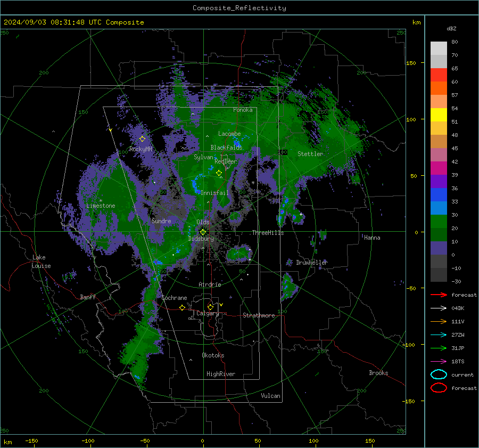Click the Okotoks label
This screenshot has width=479, height=448.
pos(213,355)
